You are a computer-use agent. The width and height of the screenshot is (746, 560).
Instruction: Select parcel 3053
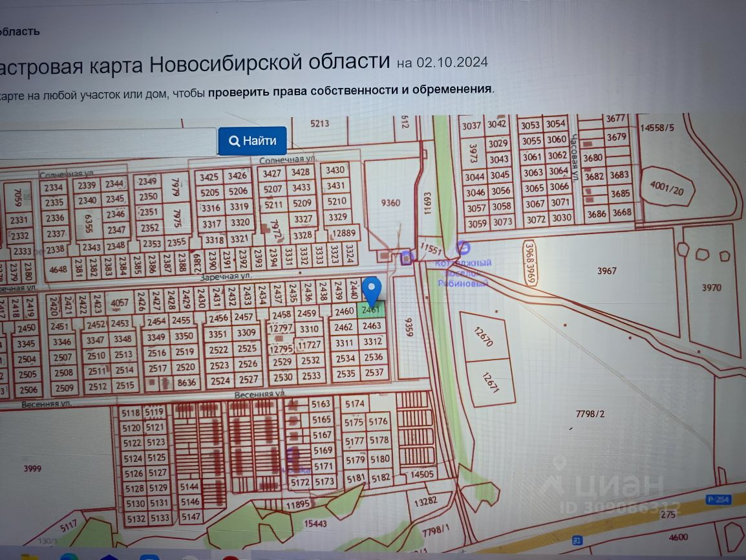[530, 125]
